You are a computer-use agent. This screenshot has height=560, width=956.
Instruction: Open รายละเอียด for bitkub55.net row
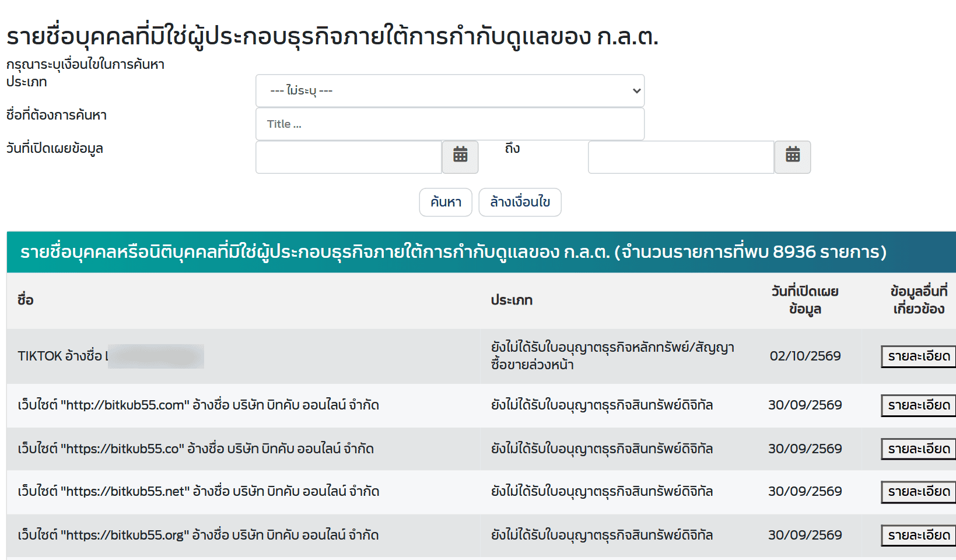click(x=919, y=492)
